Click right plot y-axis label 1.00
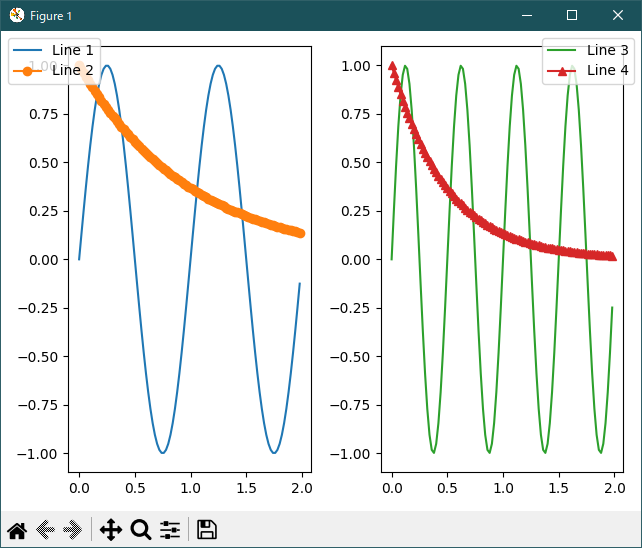 click(356, 66)
